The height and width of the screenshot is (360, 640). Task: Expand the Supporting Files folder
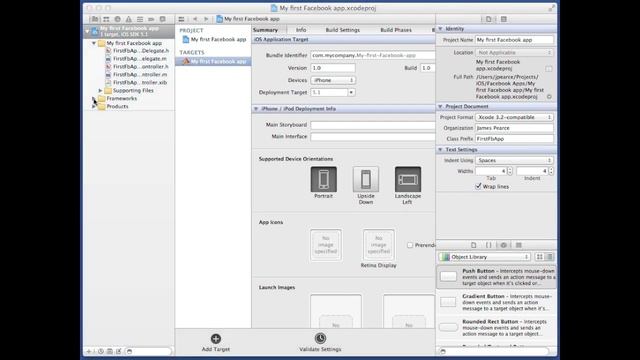pos(100,91)
